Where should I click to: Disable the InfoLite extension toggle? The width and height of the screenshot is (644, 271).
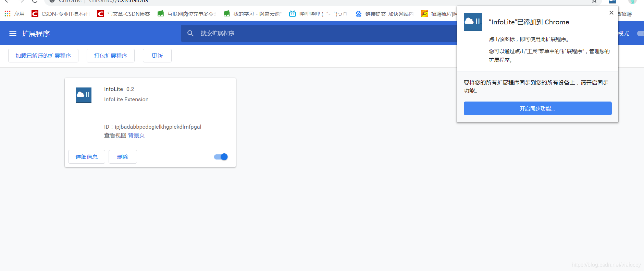pos(221,157)
